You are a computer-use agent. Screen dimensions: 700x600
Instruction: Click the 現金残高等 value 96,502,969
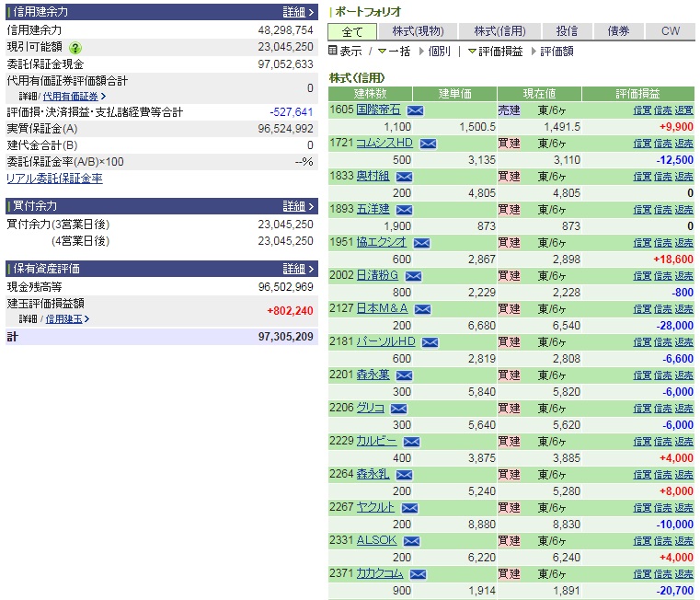click(286, 287)
